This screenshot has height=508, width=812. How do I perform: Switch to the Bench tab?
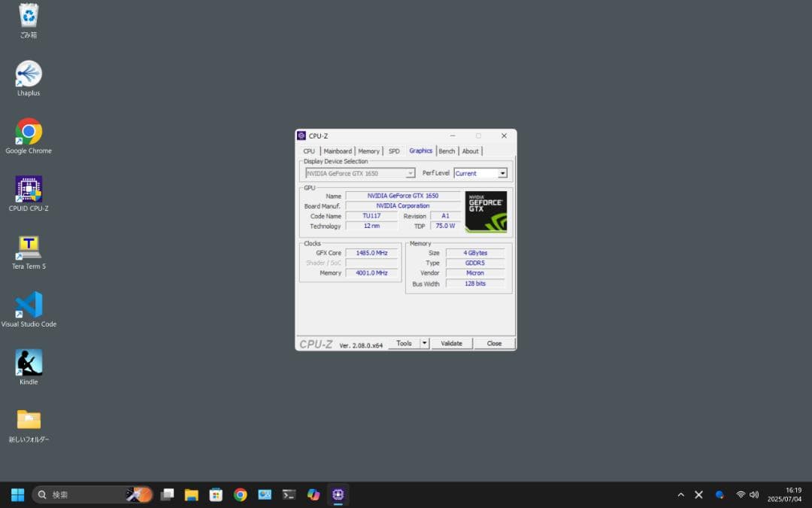[447, 151]
